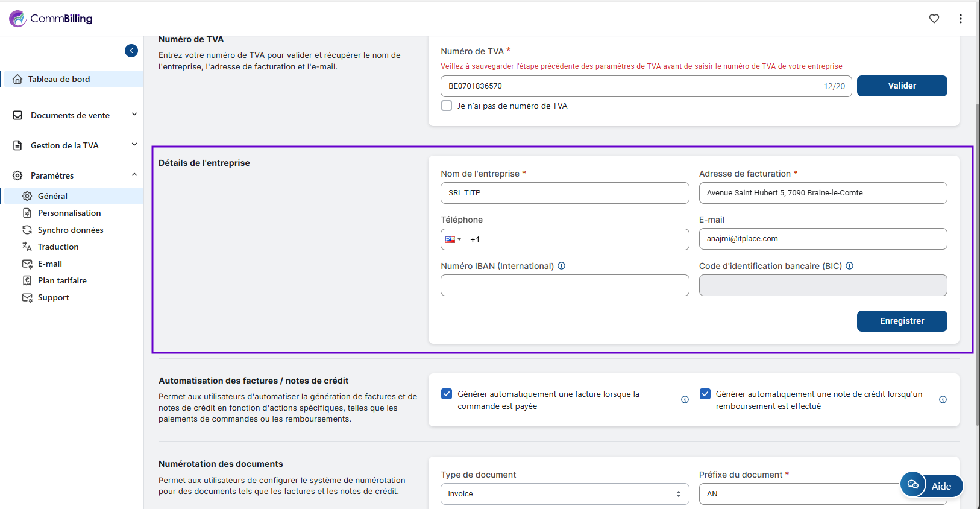Click the heart favorites icon
Screen dimensions: 980x509
934,19
